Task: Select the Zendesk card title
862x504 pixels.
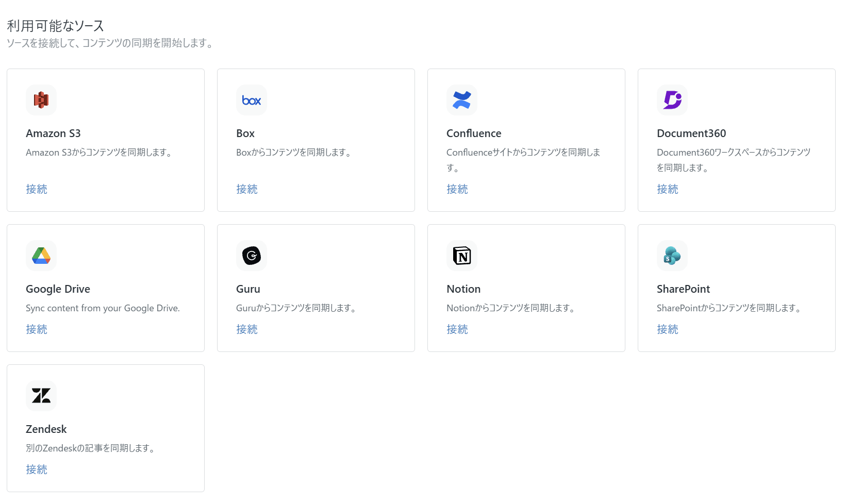Action: [x=46, y=429]
